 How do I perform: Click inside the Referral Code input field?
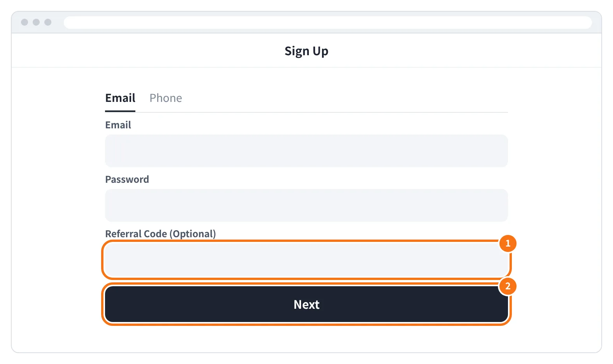[x=306, y=260]
